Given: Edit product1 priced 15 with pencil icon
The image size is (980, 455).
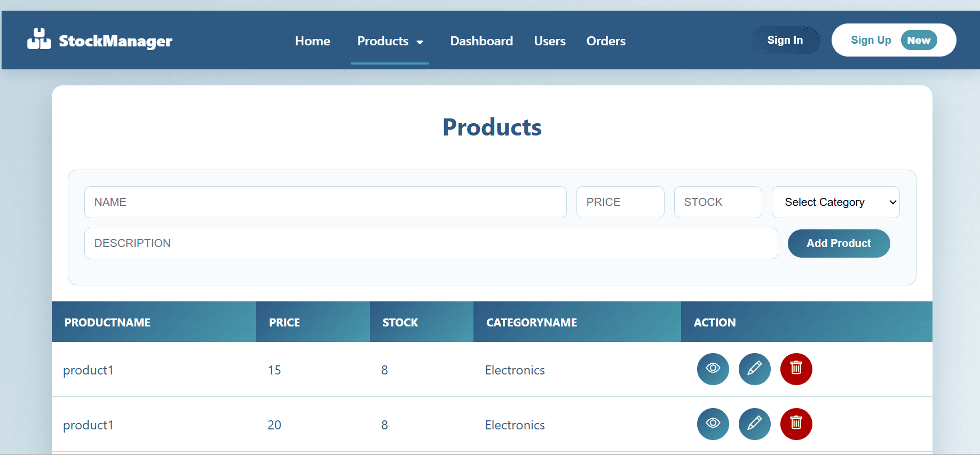Looking at the screenshot, I should [754, 369].
